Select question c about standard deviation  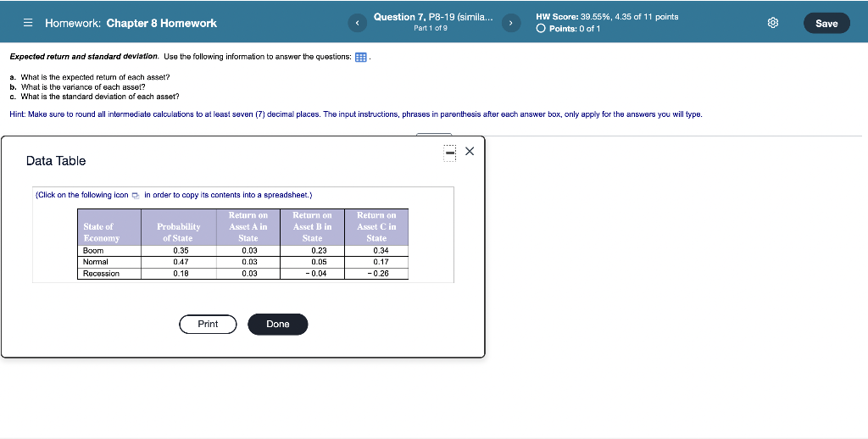click(x=94, y=97)
